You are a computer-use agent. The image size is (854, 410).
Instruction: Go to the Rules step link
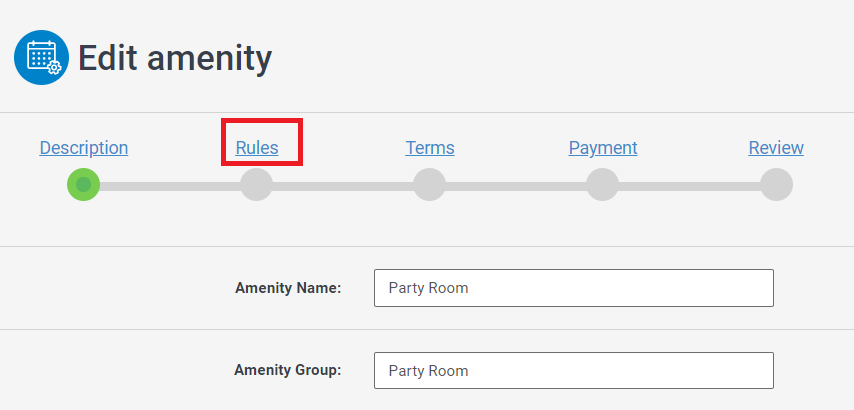click(257, 148)
